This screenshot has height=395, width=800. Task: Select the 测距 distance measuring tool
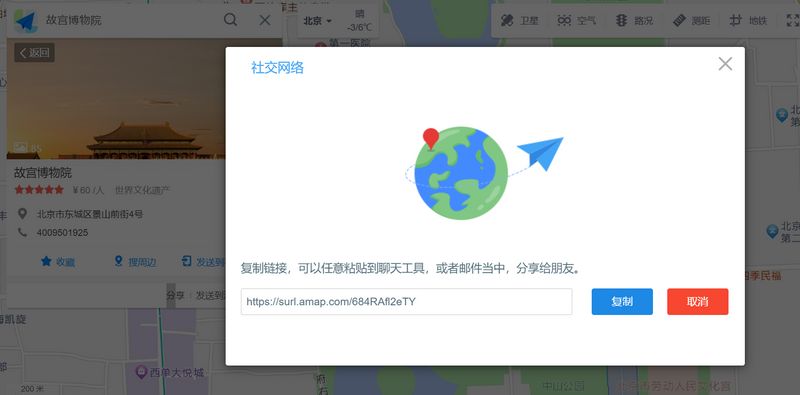[x=691, y=21]
